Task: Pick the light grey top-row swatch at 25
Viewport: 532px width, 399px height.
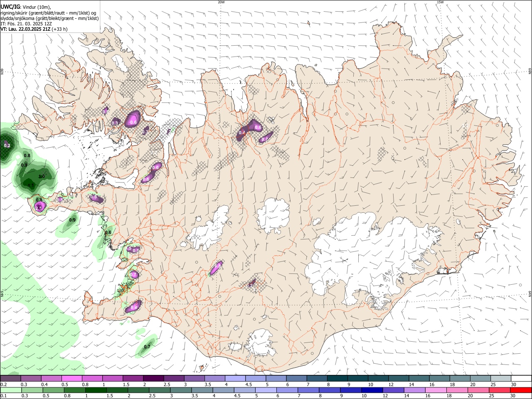Action: (501, 378)
